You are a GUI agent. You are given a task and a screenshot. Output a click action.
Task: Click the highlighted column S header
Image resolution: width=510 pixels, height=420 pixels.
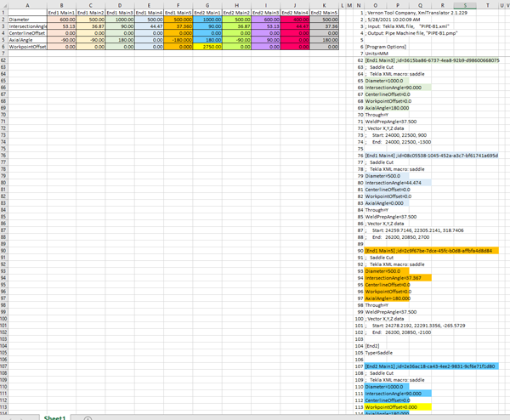tap(465, 4)
